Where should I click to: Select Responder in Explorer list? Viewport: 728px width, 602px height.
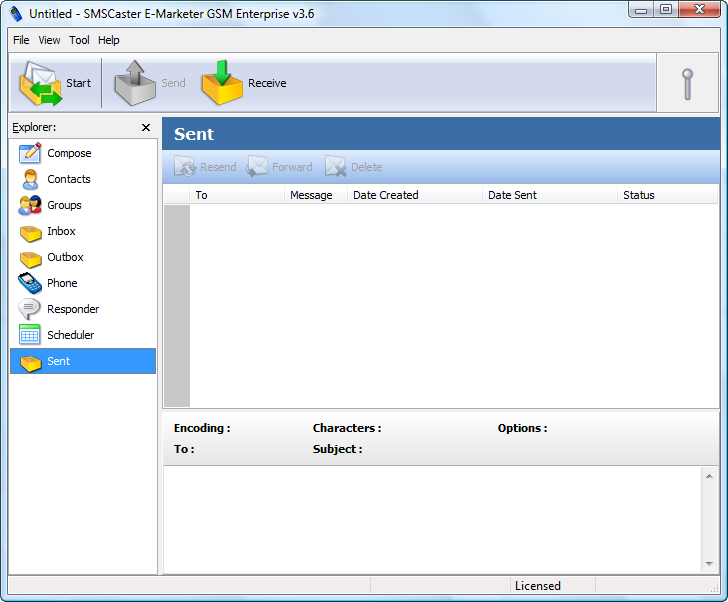83,309
